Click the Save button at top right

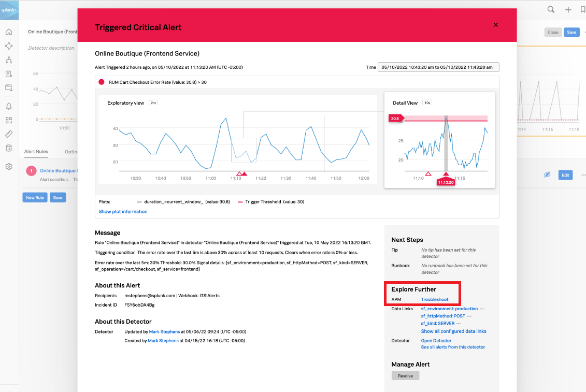(571, 32)
